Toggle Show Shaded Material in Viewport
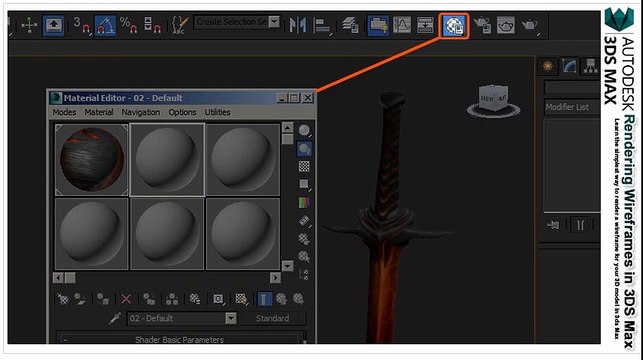This screenshot has height=360, width=643. [242, 299]
